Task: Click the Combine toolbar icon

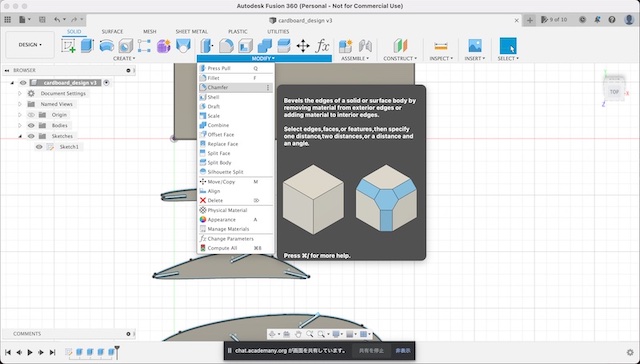Action: (264, 46)
